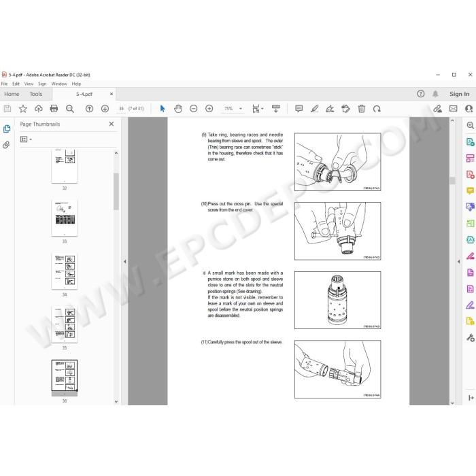The height and width of the screenshot is (476, 476).
Task: Select page 34 thumbnail
Action: click(65, 271)
